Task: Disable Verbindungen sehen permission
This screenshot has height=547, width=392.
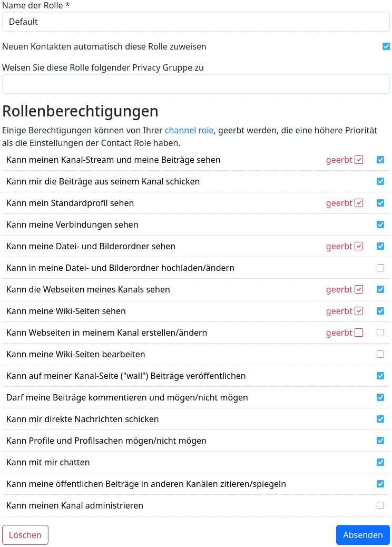Action: 380,224
